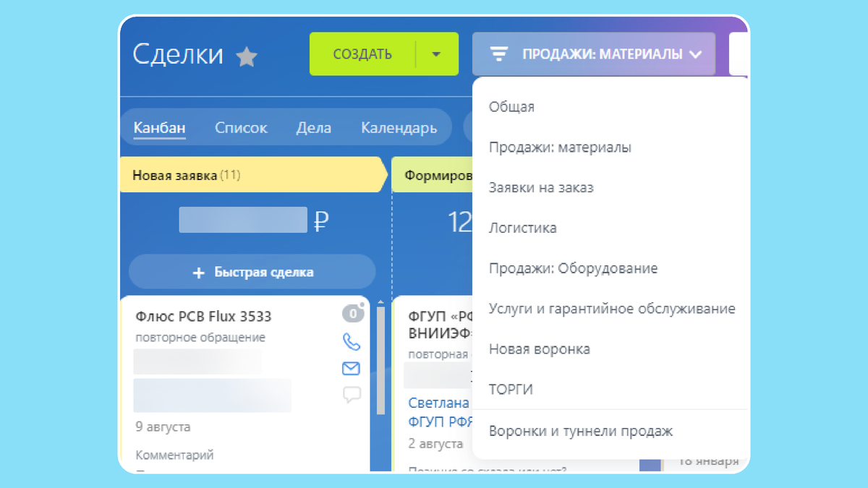Star the Сделки page as favorite
Viewport: 868px width, 488px height.
pyautogui.click(x=247, y=56)
